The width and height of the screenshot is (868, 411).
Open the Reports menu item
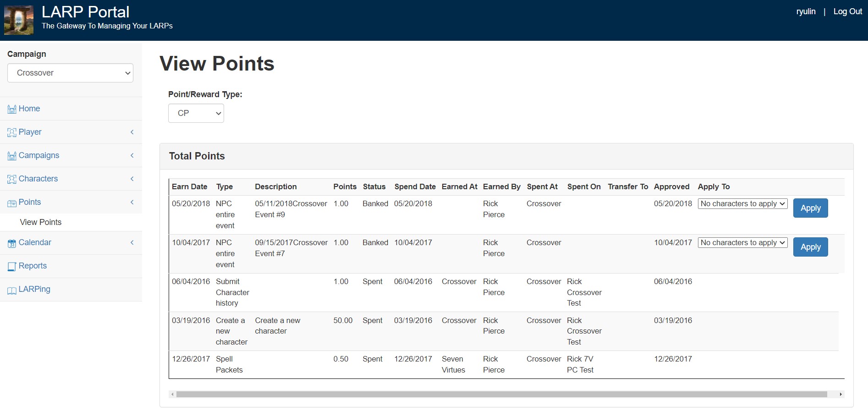point(33,266)
